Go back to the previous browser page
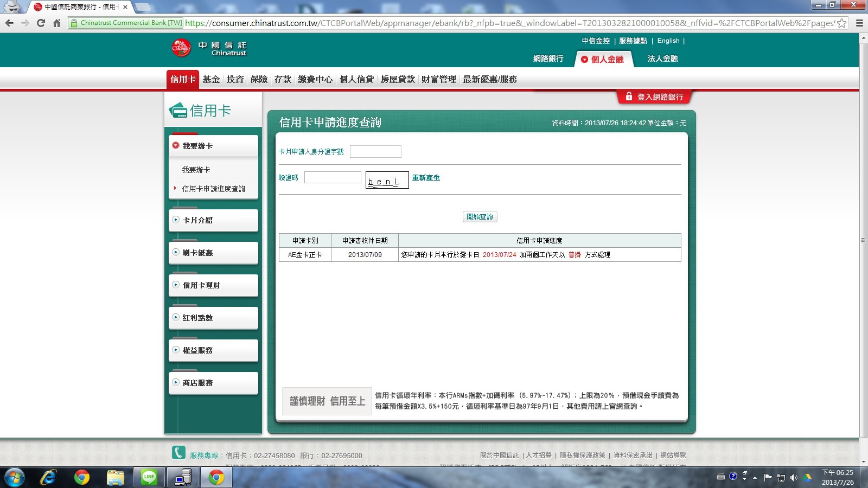 9,23
